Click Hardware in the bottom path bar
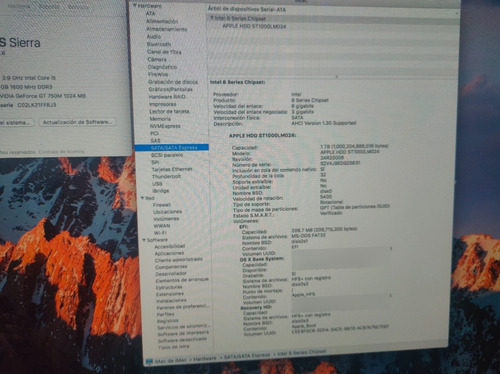This screenshot has height=374, width=500. [x=205, y=359]
